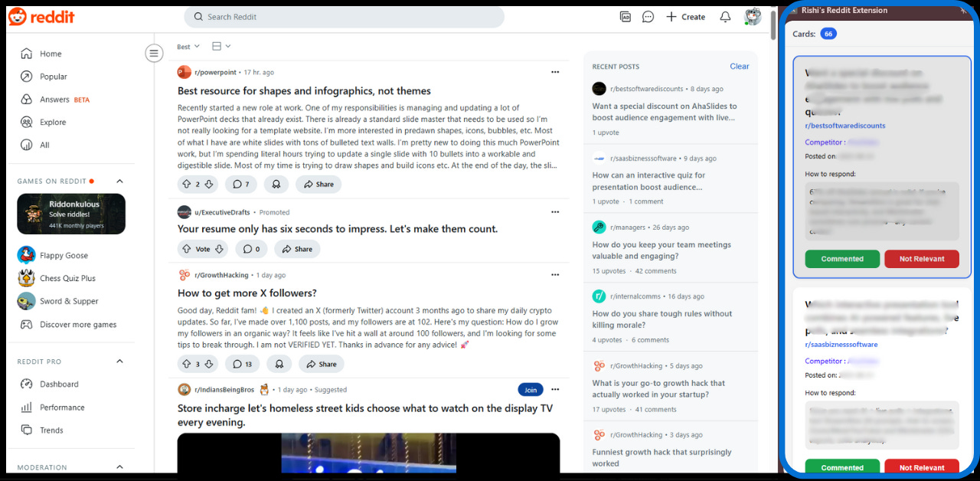
Task: Collapse the Moderation section
Action: pyautogui.click(x=119, y=467)
